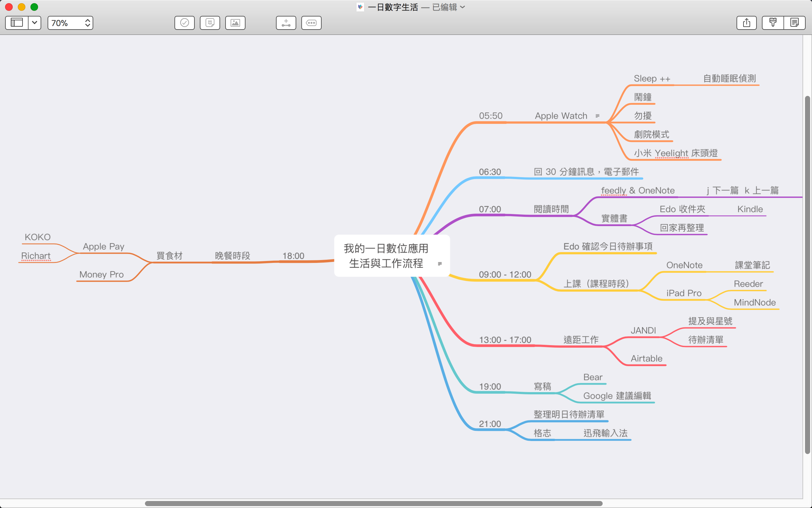Screen dimensions: 812x508
Task: Click the fold nodes toolbar icon
Action: (311, 23)
